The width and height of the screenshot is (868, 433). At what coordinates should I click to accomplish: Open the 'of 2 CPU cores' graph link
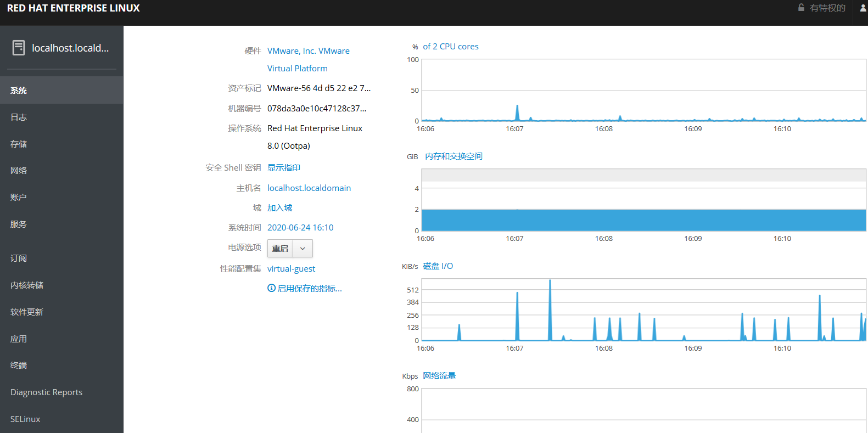click(x=451, y=46)
